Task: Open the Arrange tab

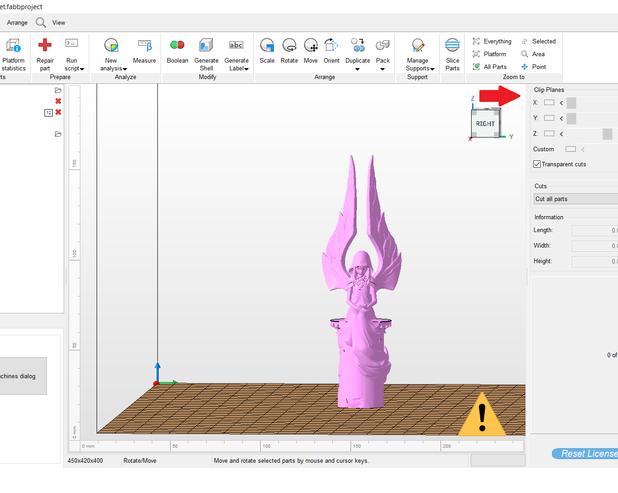Action: click(17, 22)
